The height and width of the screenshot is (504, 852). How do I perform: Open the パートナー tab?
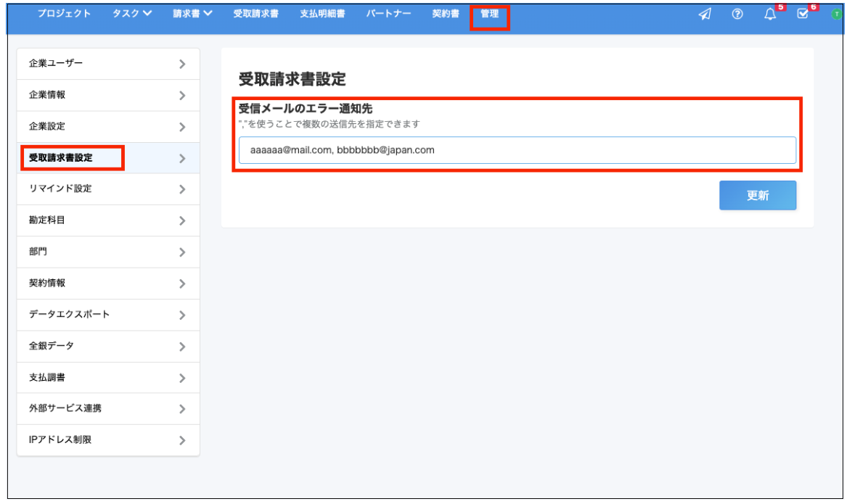(388, 14)
